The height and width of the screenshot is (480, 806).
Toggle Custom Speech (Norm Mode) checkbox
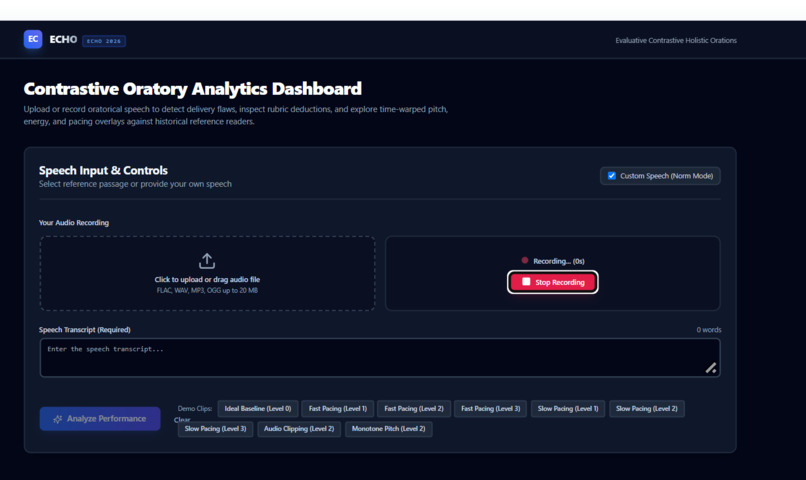tap(612, 176)
